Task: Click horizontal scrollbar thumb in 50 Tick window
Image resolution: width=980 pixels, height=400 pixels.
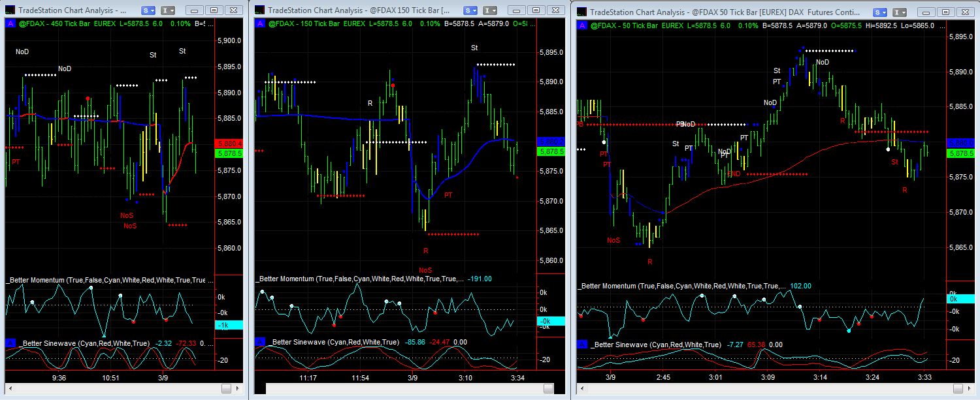Action: coord(958,389)
